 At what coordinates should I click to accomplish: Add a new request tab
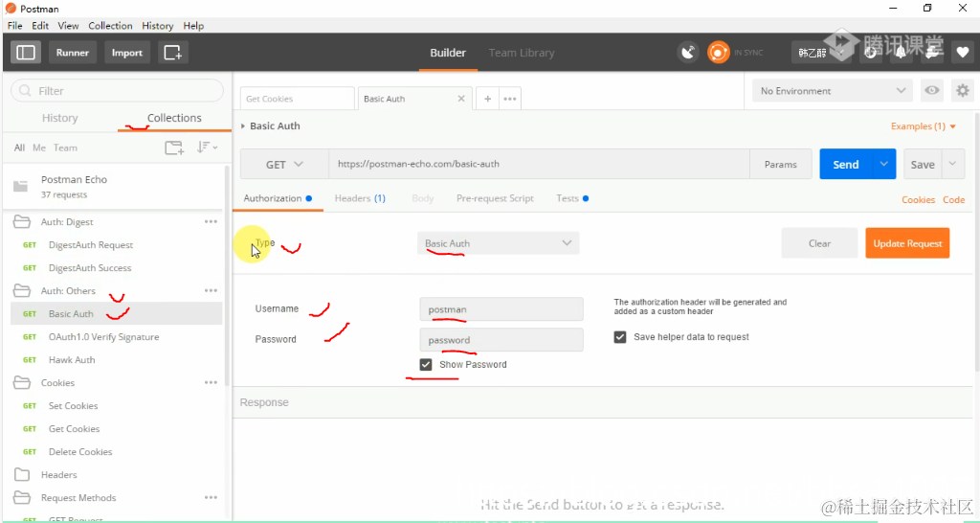pyautogui.click(x=487, y=99)
